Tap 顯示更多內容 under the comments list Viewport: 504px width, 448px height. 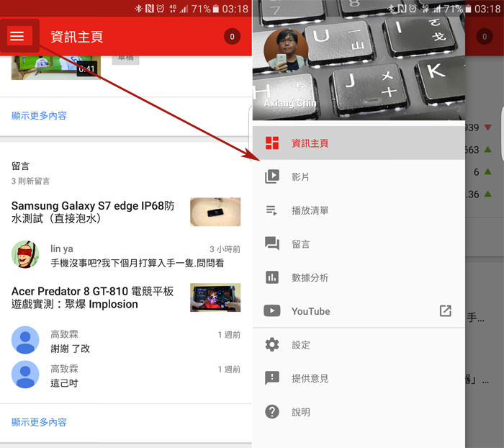pyautogui.click(x=39, y=422)
